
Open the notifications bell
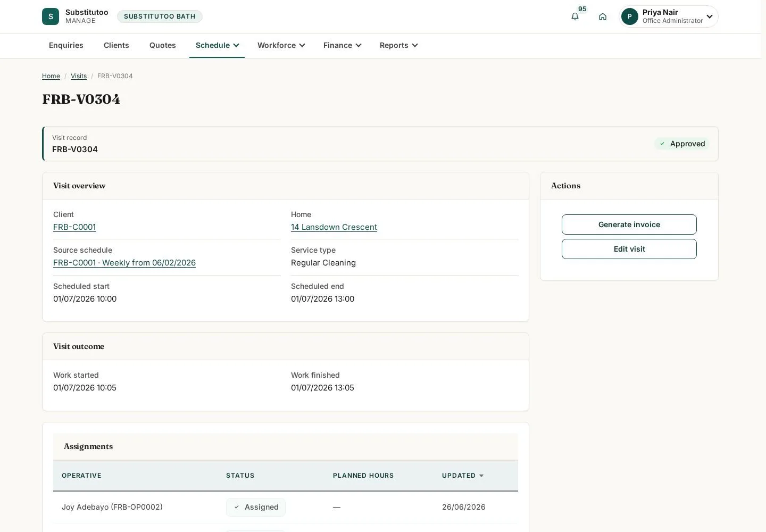(575, 16)
